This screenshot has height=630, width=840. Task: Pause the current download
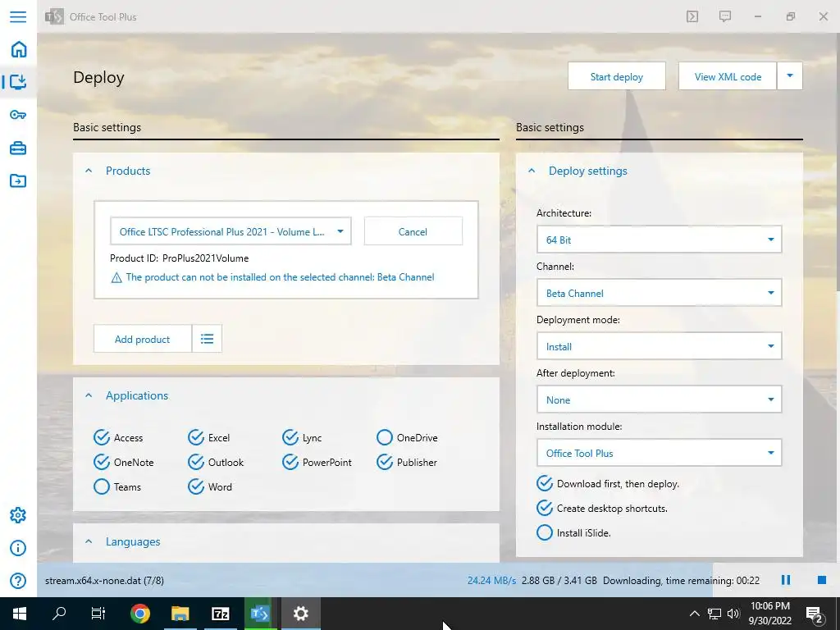click(x=785, y=580)
